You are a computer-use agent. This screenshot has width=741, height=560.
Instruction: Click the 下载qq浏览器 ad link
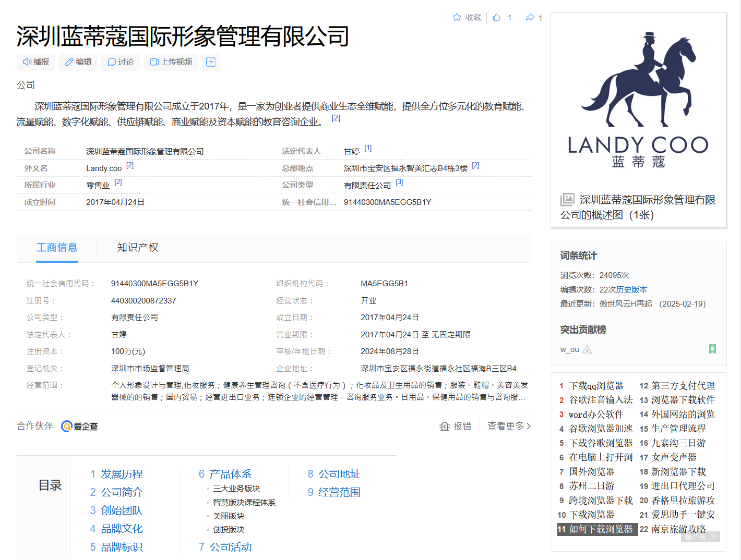point(596,386)
